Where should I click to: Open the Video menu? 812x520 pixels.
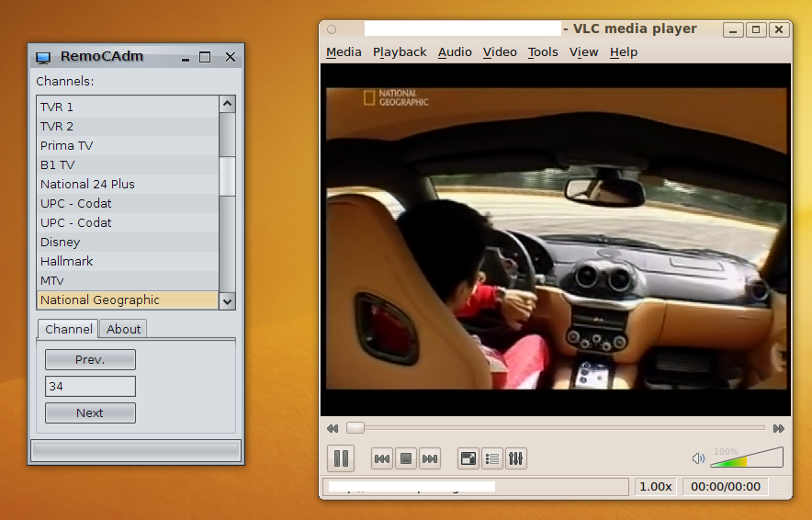[500, 52]
